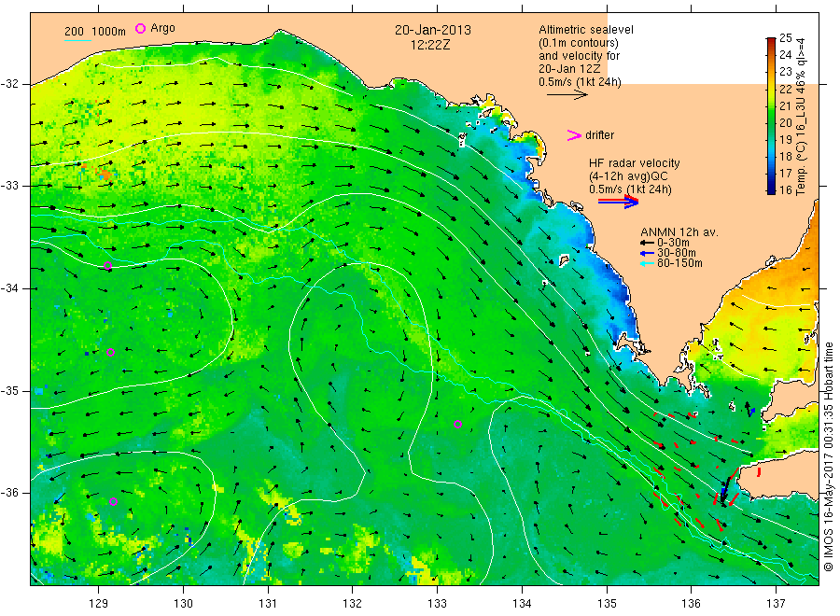Click the 'HF radar velocity' legend heading

635,163
